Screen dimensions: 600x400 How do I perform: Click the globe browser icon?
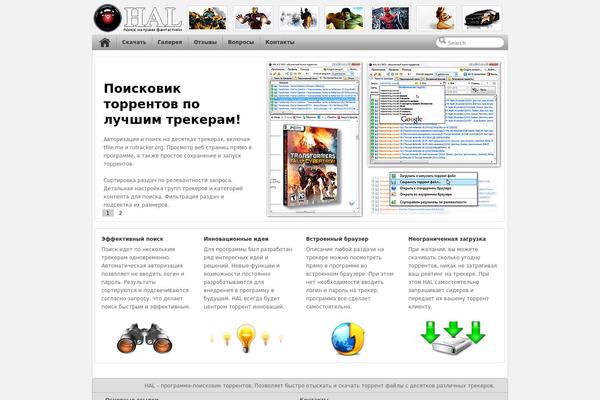pos(348,339)
